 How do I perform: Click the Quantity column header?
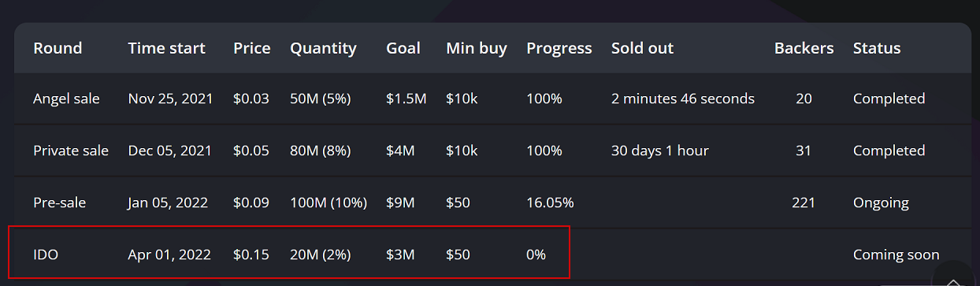click(323, 49)
